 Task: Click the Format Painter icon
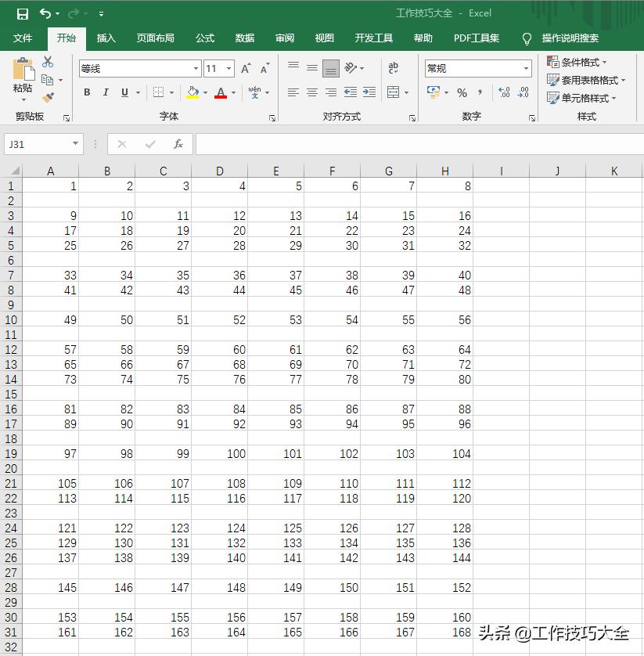tap(46, 97)
